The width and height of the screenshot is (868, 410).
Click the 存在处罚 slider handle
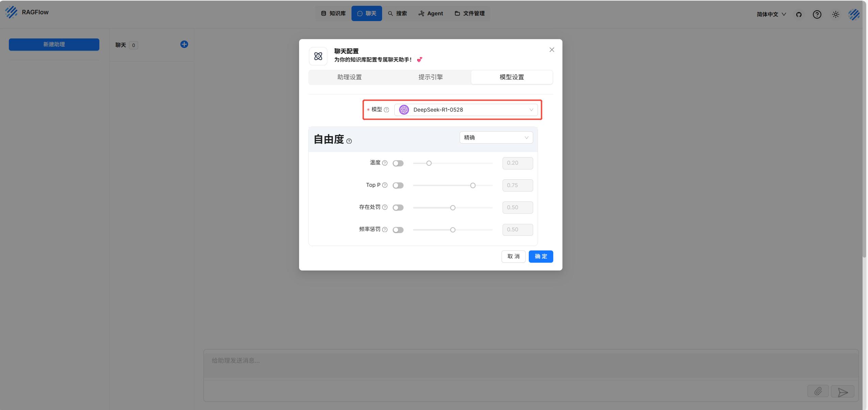coord(453,208)
